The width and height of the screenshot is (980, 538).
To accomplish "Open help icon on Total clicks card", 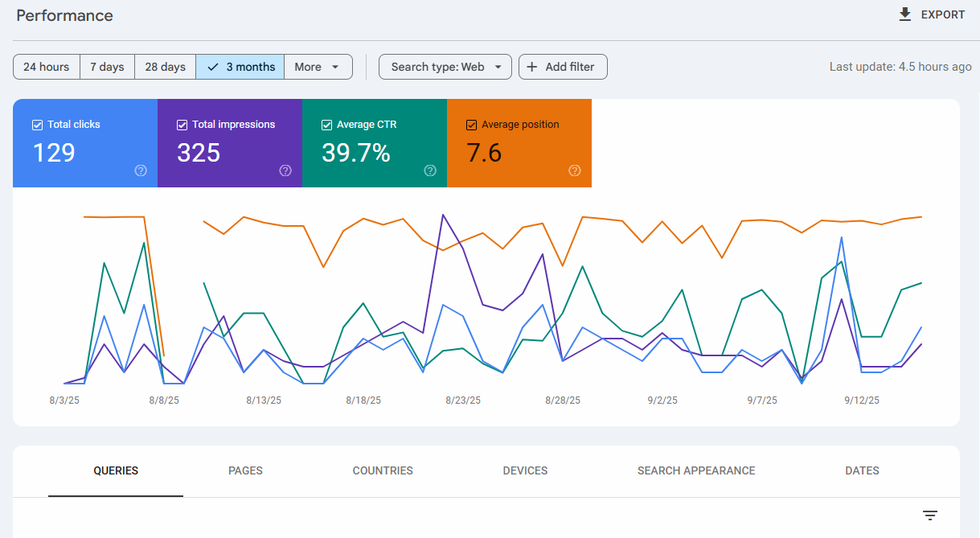I will [141, 170].
